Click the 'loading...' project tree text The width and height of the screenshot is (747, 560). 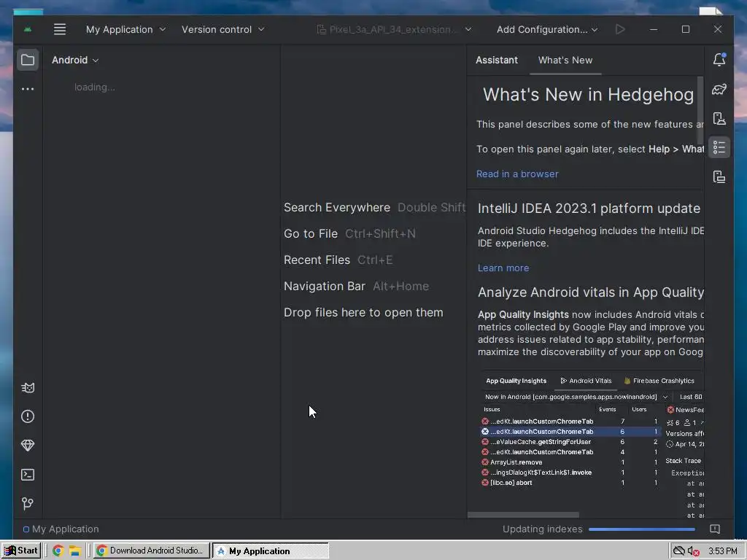click(94, 87)
